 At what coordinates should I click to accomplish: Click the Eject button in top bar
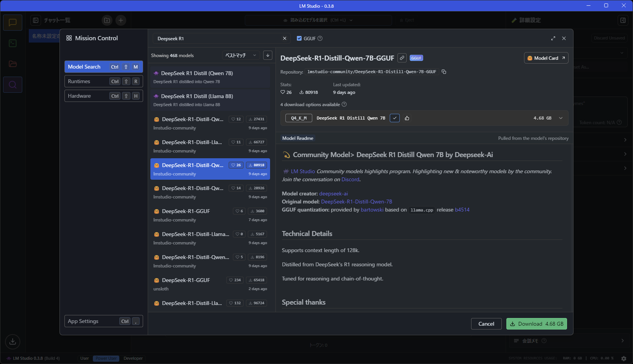point(407,20)
